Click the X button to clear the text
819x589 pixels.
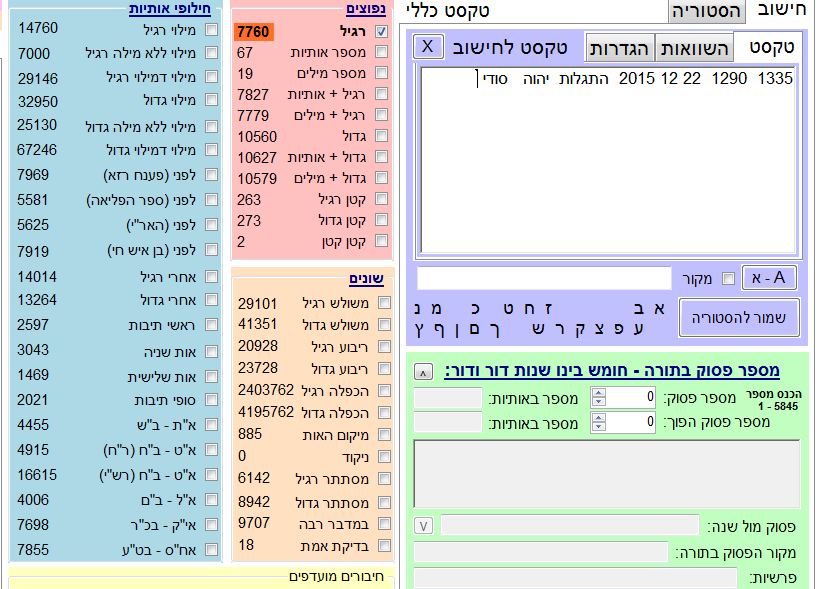click(428, 47)
